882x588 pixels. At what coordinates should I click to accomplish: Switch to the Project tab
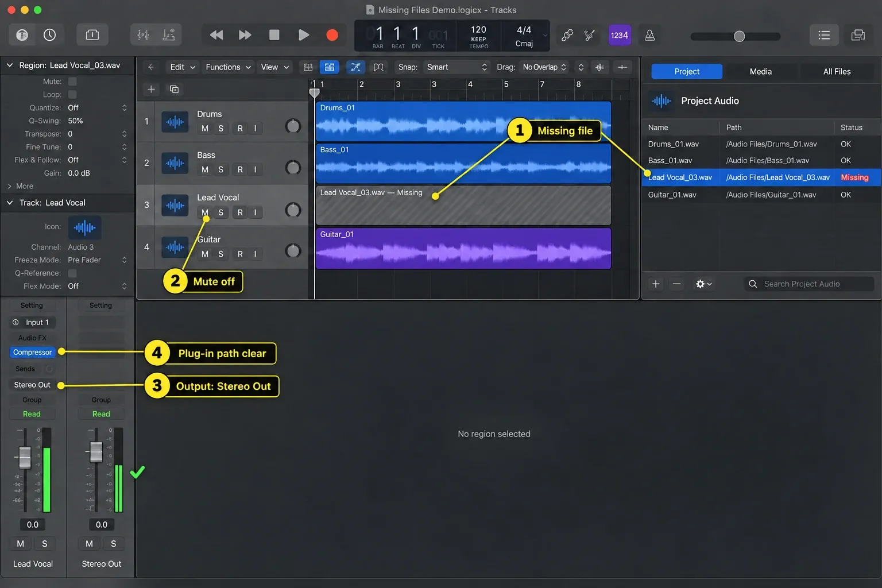(687, 71)
